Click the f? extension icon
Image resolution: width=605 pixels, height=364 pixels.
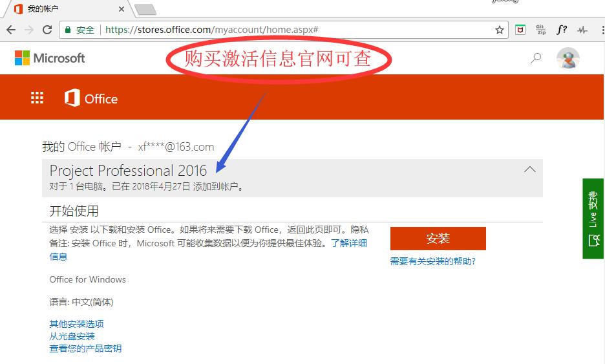tap(562, 30)
